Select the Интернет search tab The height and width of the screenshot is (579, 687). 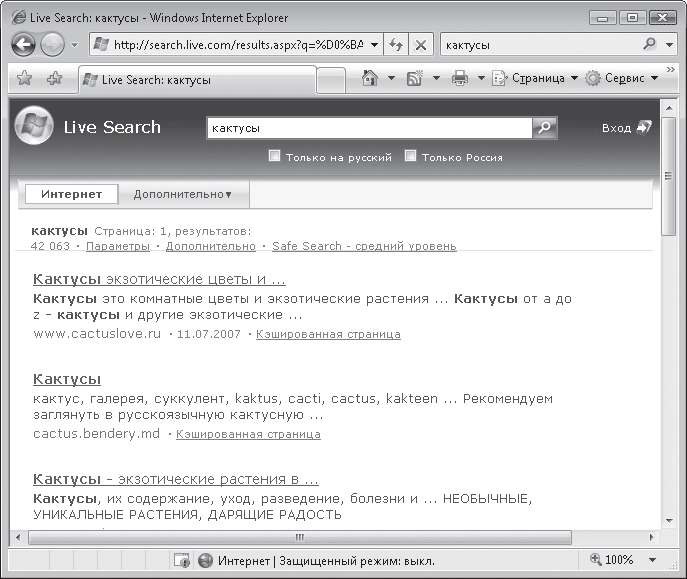click(71, 195)
